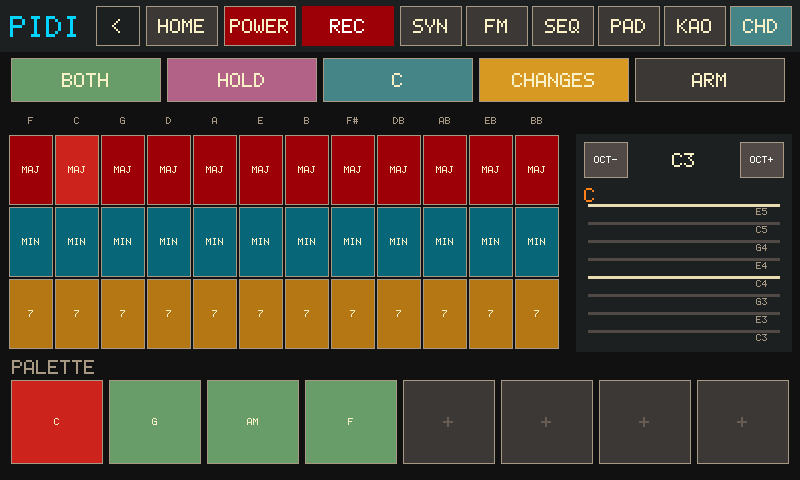Click the C3 octave readout
This screenshot has width=800, height=480.
[x=683, y=160]
